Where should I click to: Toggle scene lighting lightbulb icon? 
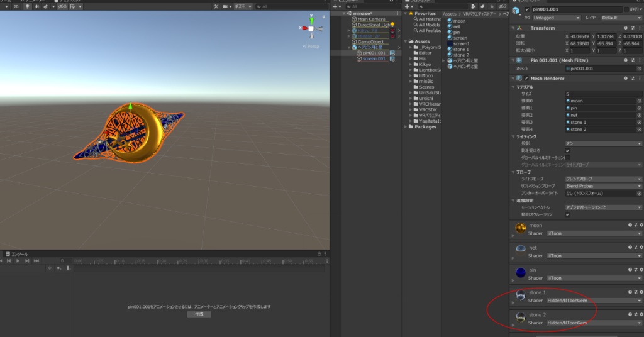(x=28, y=6)
